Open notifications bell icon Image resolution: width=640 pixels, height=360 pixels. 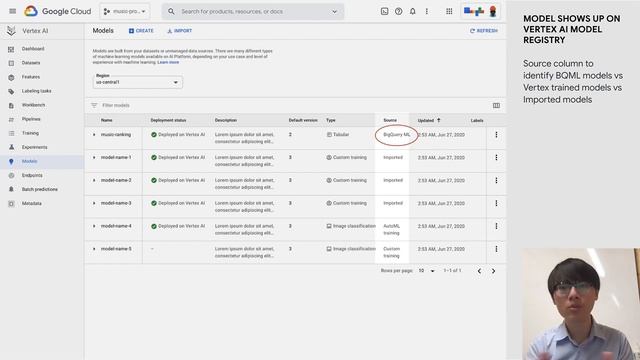coord(413,11)
